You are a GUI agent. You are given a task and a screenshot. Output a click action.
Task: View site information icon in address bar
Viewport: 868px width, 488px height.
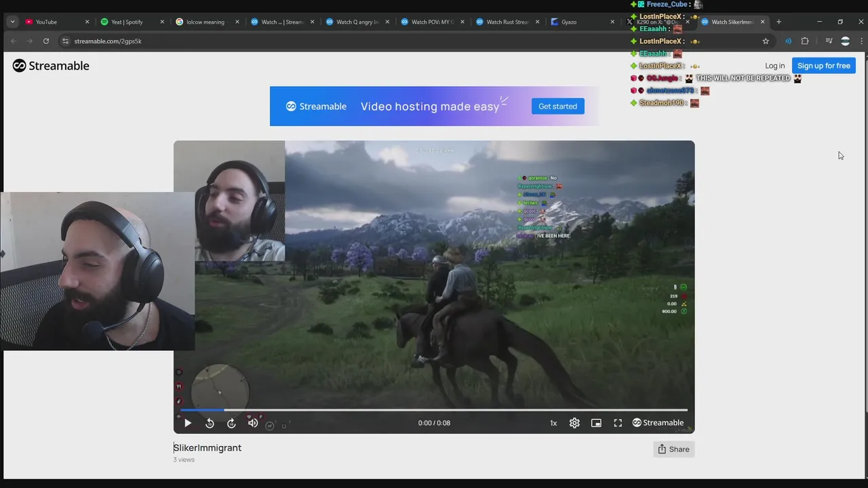pyautogui.click(x=66, y=41)
